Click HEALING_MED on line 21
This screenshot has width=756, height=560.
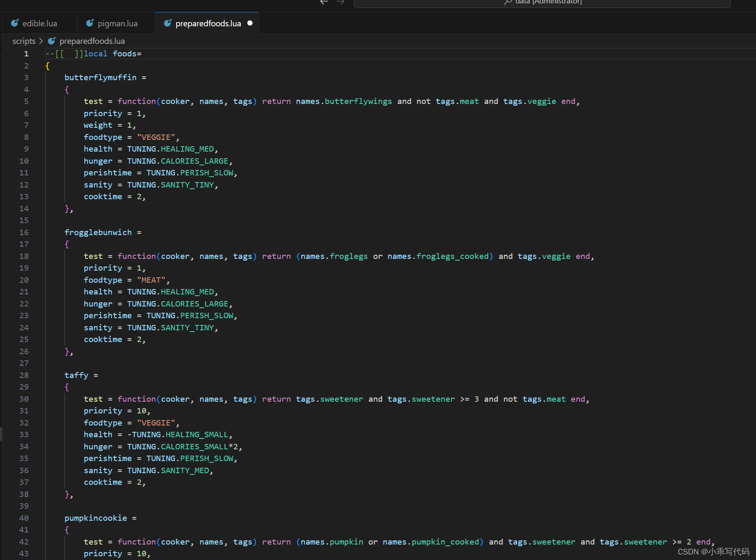188,292
